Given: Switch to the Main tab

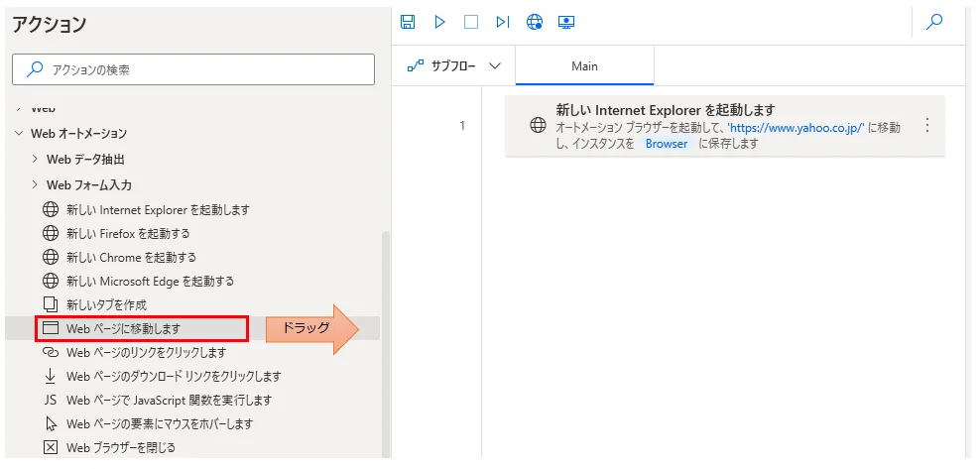Looking at the screenshot, I should [584, 66].
